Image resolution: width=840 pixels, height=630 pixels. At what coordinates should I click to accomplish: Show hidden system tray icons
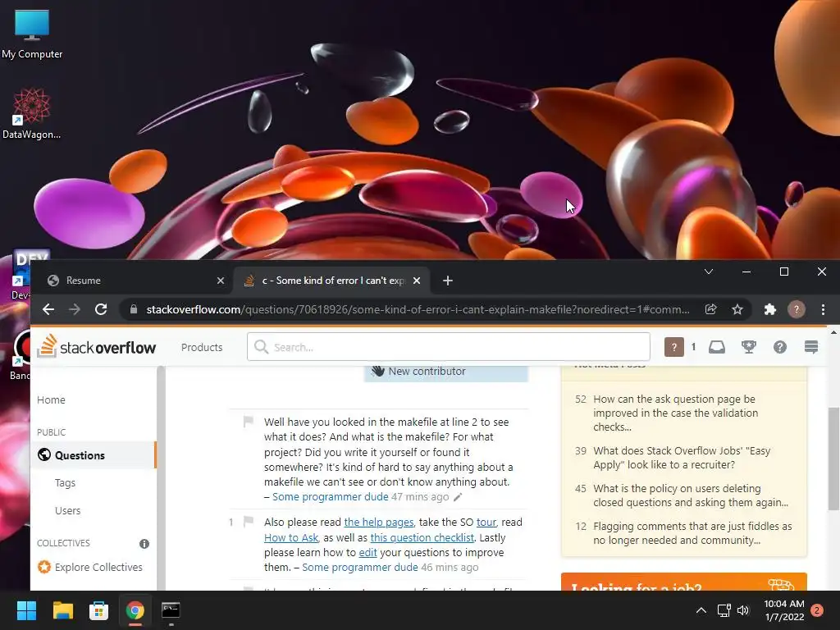[x=701, y=610]
